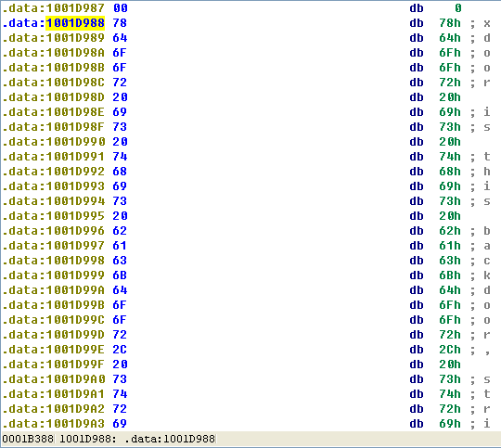Click operand 63h with comment c
This screenshot has width=501, height=448.
point(450,261)
